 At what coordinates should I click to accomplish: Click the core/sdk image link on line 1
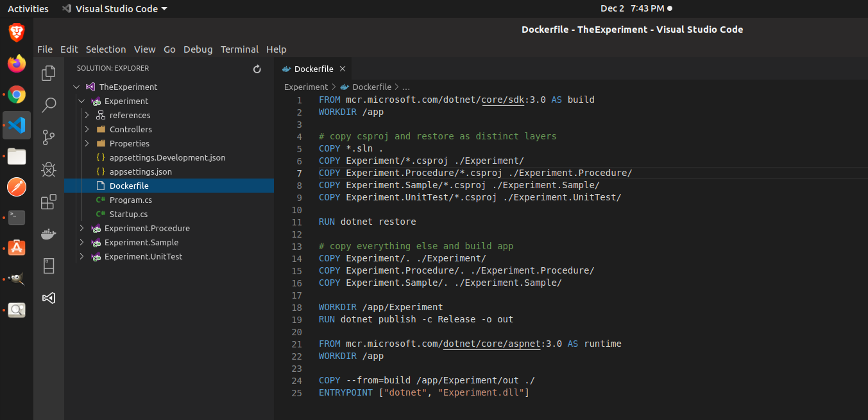click(x=503, y=100)
